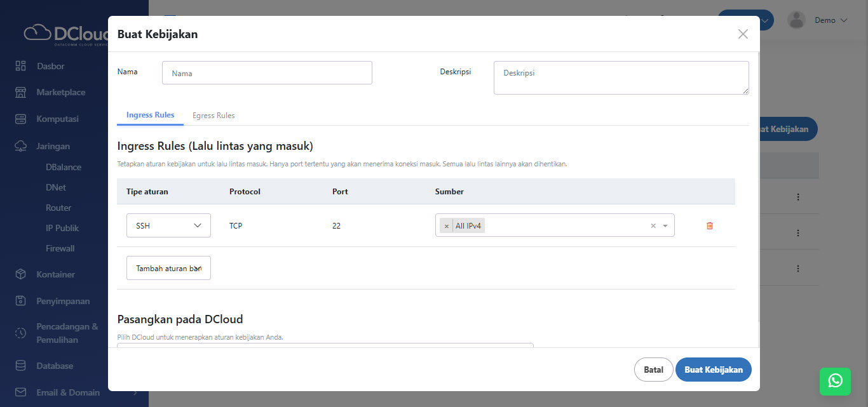Click into the Nama input field
868x407 pixels.
pos(267,73)
